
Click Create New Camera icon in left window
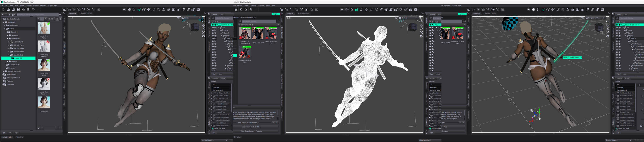[x=64, y=10]
